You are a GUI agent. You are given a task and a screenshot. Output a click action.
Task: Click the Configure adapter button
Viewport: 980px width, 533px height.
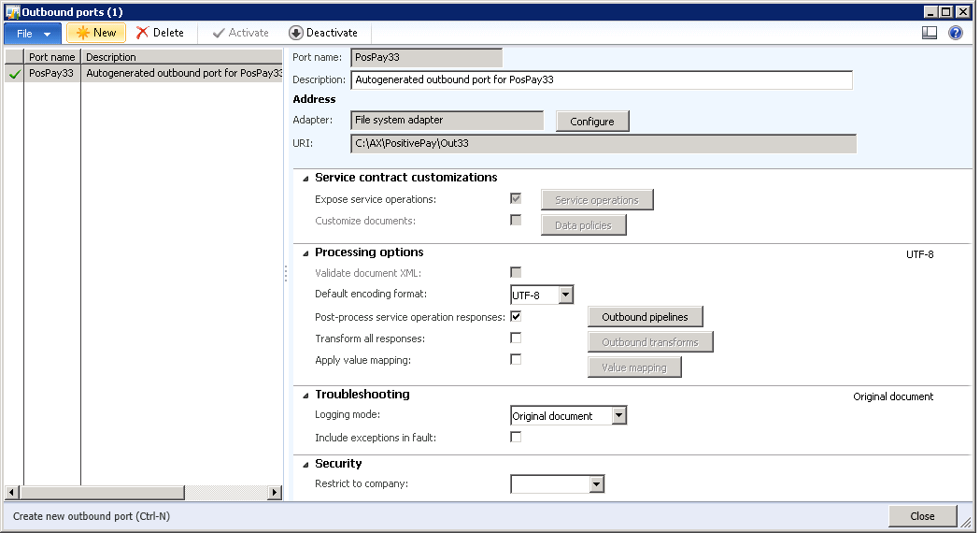[592, 122]
